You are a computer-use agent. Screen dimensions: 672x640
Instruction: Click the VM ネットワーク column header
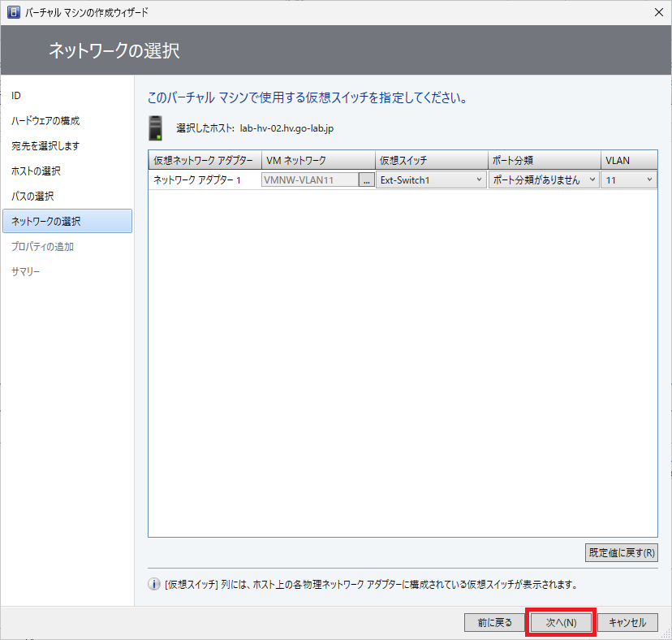(x=318, y=160)
